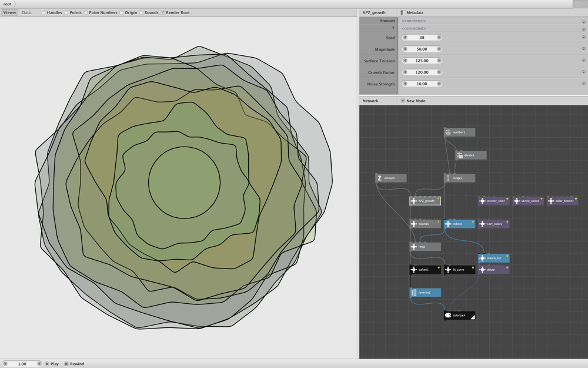Toggle the Render Root checkbox

[x=163, y=13]
